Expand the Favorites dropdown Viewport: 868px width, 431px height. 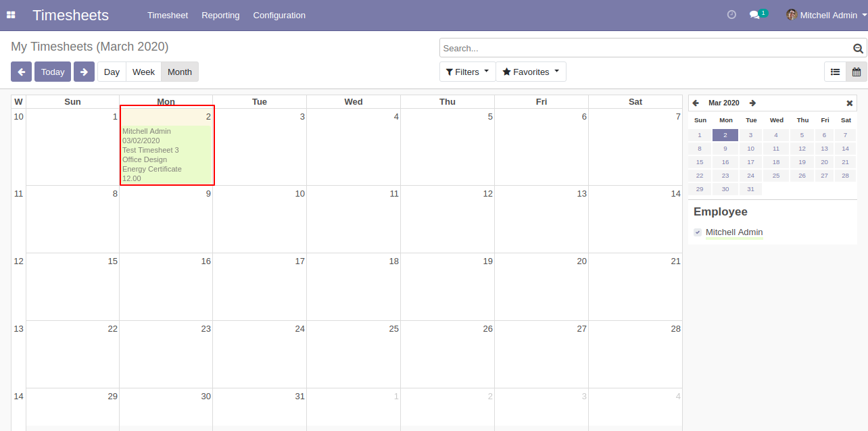pyautogui.click(x=531, y=72)
